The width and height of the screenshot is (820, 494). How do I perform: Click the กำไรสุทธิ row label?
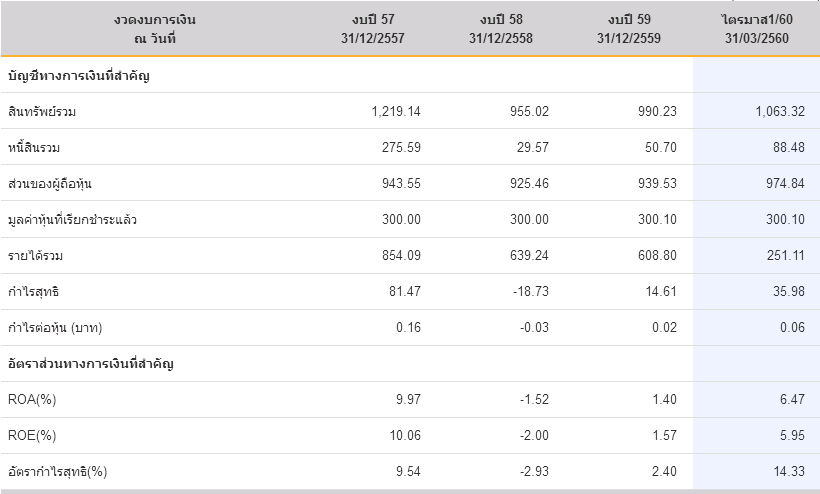tap(33, 291)
